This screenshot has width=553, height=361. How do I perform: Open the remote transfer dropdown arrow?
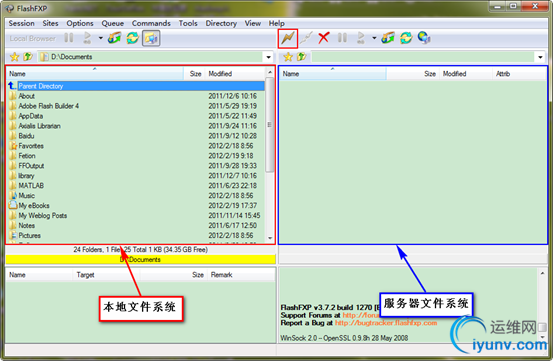pos(374,38)
